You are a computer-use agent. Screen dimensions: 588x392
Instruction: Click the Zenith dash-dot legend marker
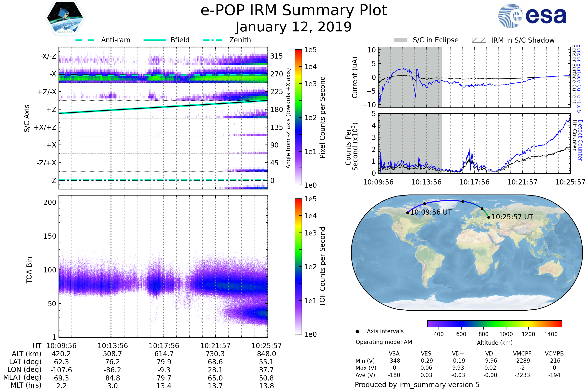tap(212, 40)
